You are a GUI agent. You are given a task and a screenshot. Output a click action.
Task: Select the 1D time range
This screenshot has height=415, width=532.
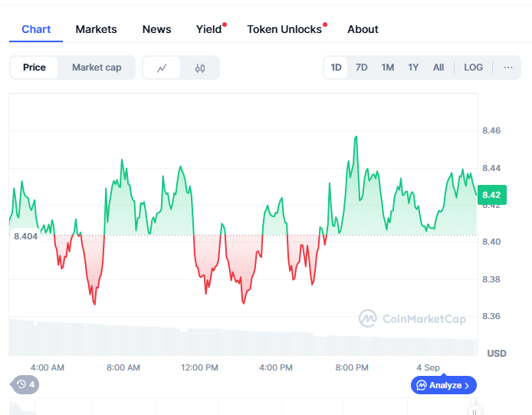coord(336,68)
